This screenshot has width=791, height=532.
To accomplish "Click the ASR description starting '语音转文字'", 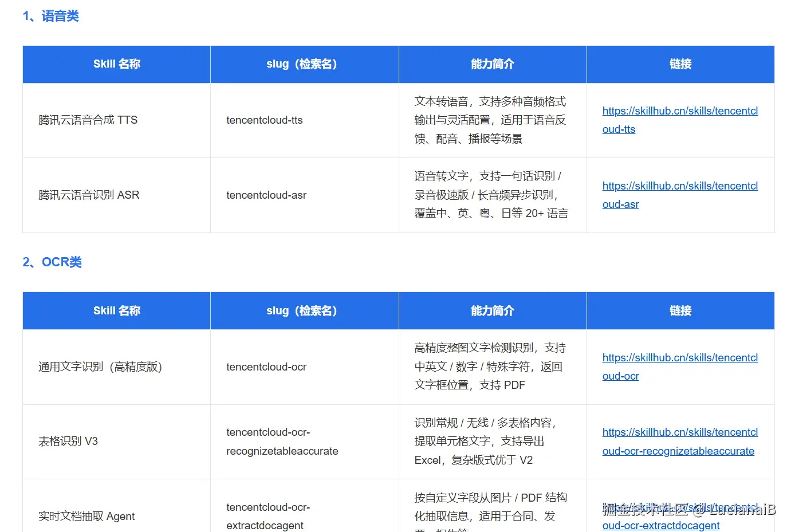I will coord(491,195).
